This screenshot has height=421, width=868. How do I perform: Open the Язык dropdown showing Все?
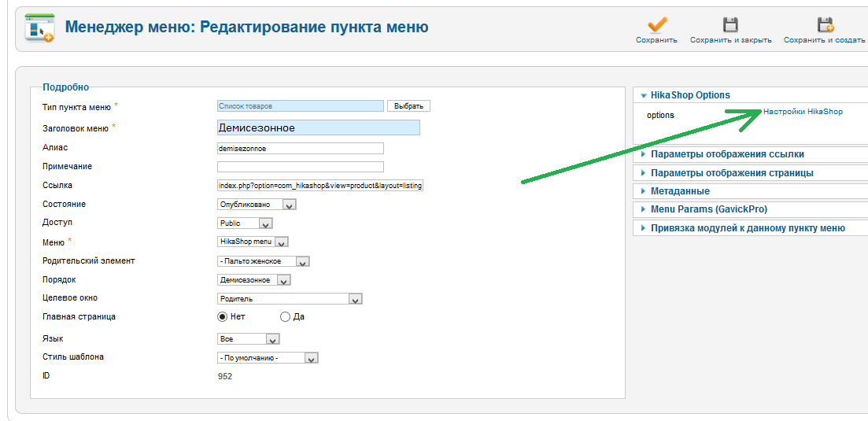[249, 339]
